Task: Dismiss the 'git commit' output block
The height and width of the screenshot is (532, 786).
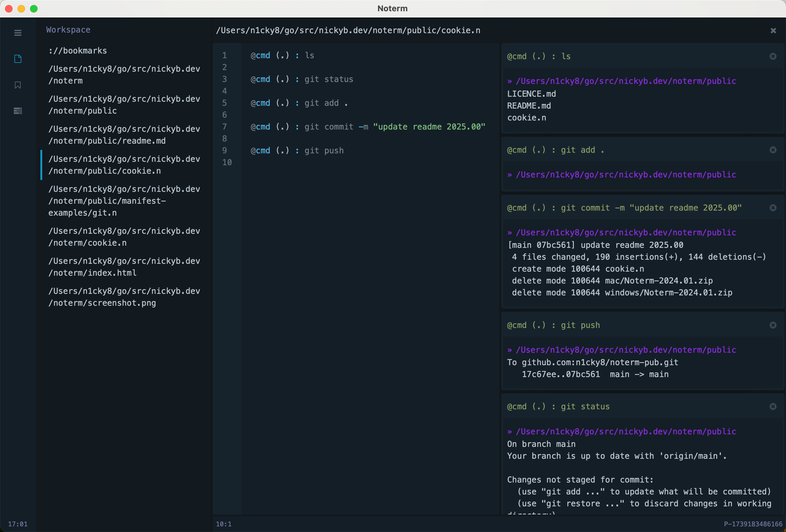Action: [x=773, y=208]
